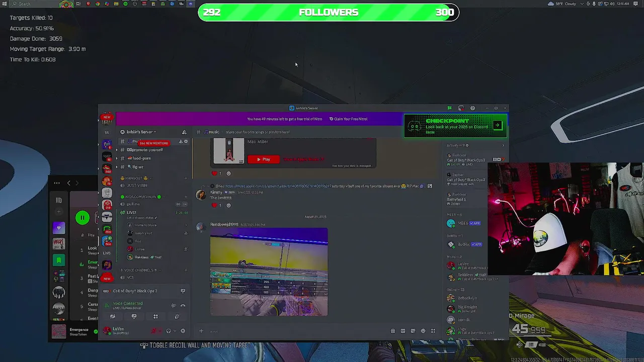This screenshot has width=644, height=362.
Task: Click the Cloudy weather tray widget
Action: (x=562, y=4)
